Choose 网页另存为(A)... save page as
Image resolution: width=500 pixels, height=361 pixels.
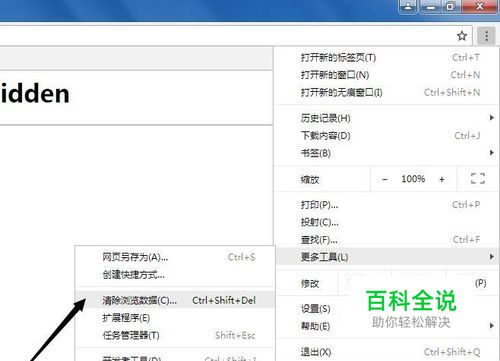point(175,257)
